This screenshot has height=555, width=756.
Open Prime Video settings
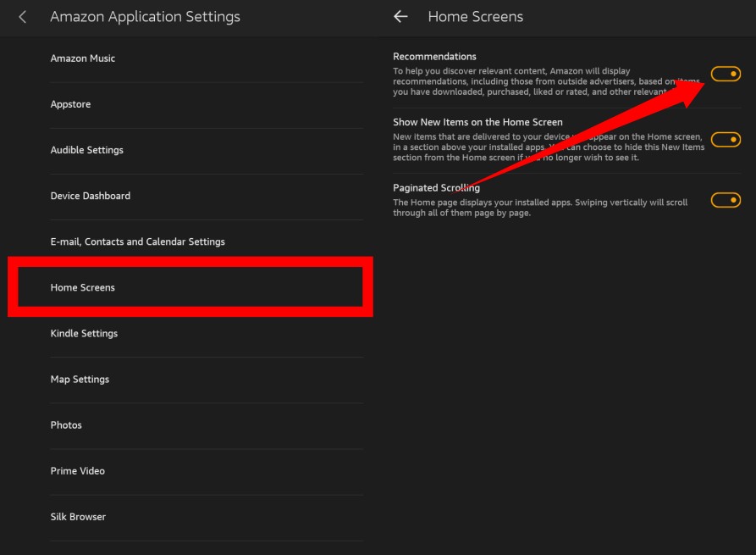click(207, 471)
